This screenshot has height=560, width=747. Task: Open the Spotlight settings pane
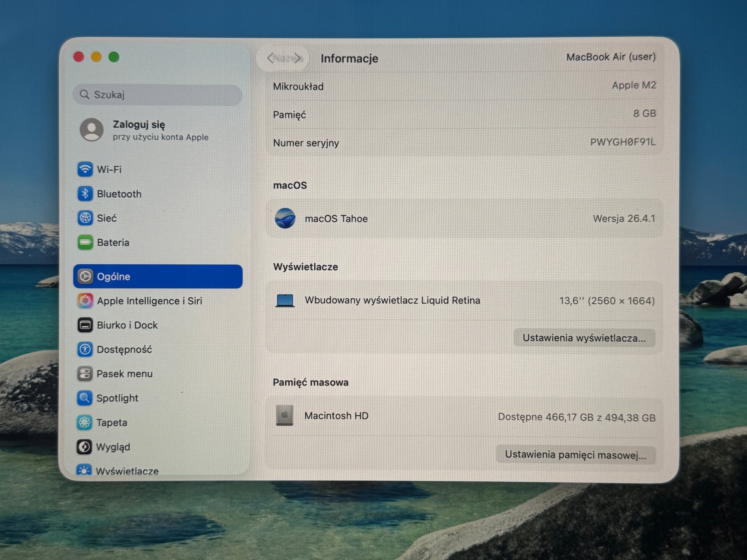(158, 398)
